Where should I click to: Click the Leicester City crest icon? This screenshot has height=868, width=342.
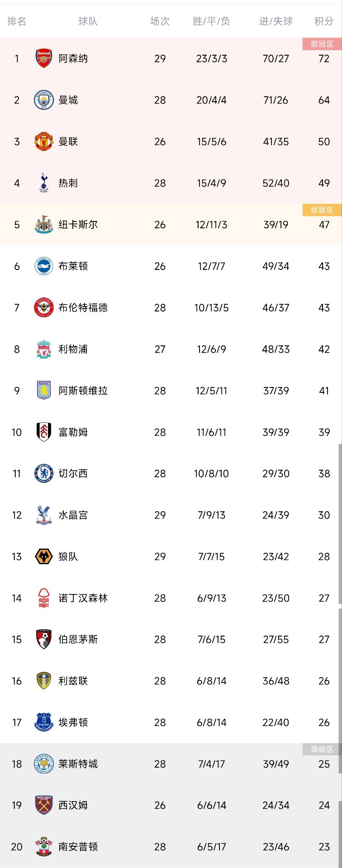point(44,764)
